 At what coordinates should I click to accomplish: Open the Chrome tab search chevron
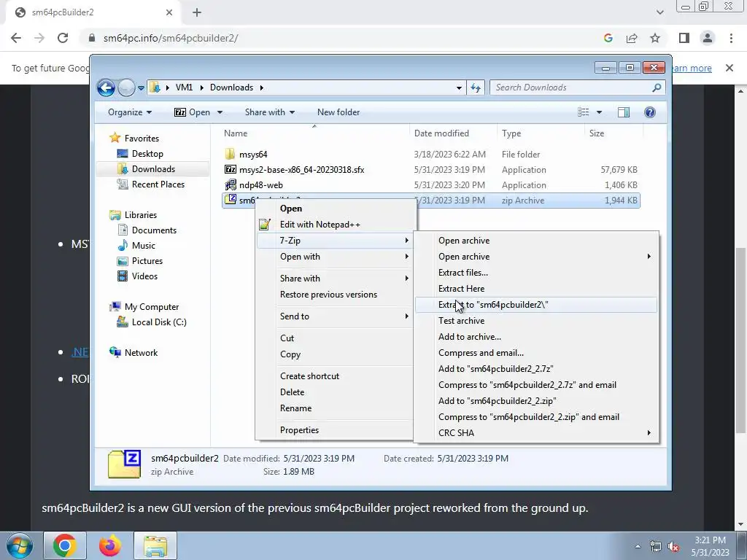click(659, 13)
